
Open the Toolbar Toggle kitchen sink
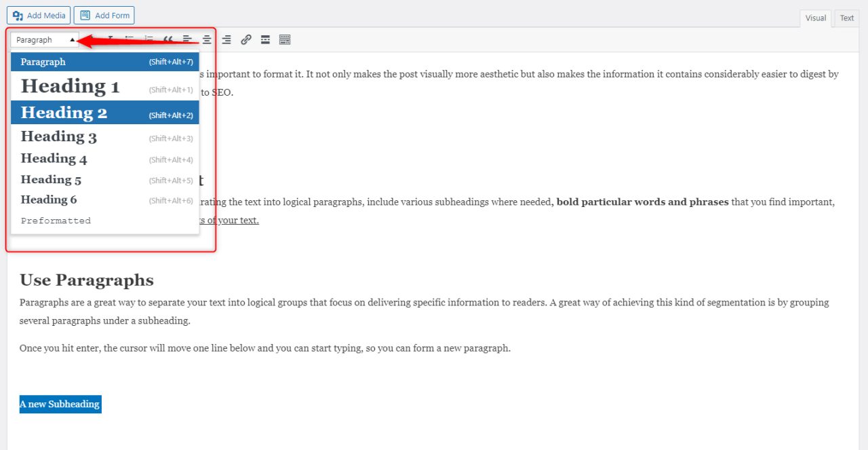284,39
